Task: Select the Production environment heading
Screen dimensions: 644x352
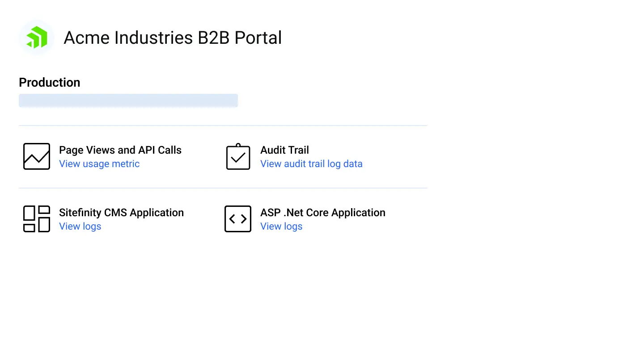Action: [50, 83]
